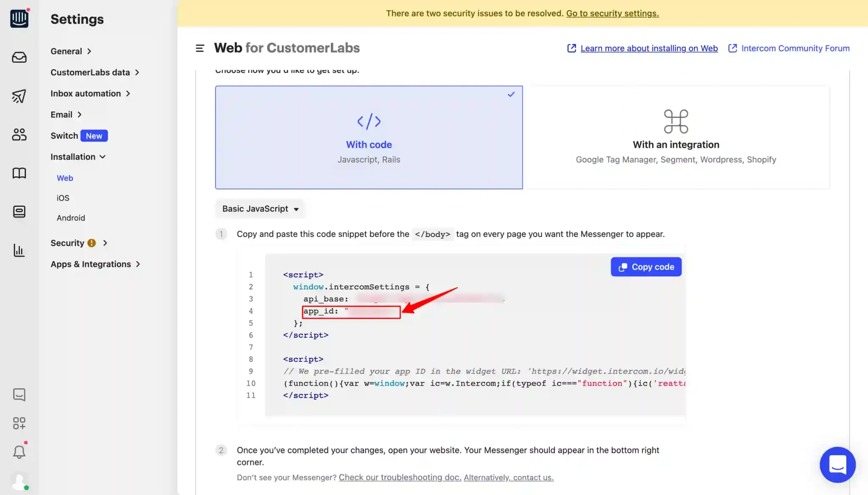Click the command icon in With an integration card
The height and width of the screenshot is (495, 868).
(676, 121)
